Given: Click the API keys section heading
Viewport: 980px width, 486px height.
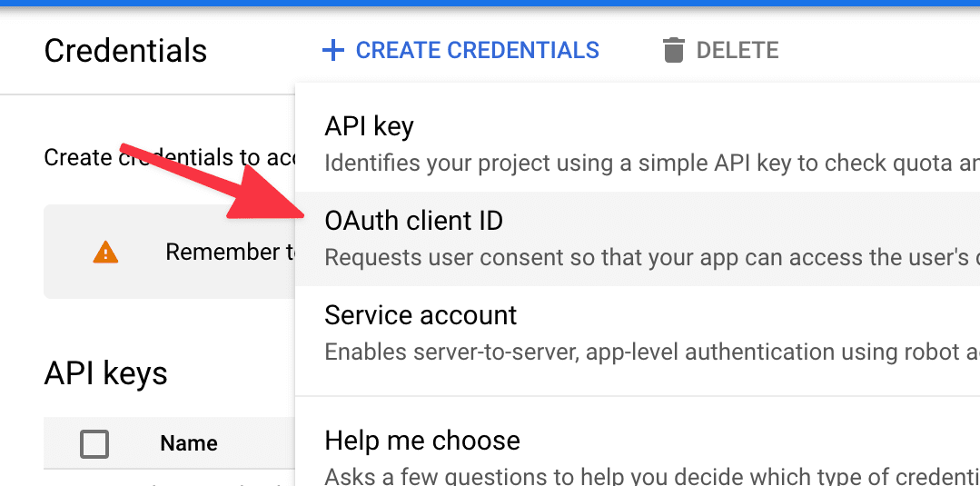Looking at the screenshot, I should tap(105, 373).
